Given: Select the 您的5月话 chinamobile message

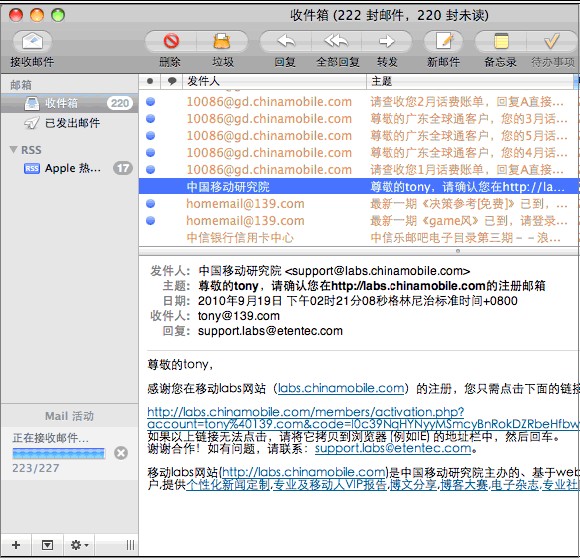Looking at the screenshot, I should [x=359, y=136].
